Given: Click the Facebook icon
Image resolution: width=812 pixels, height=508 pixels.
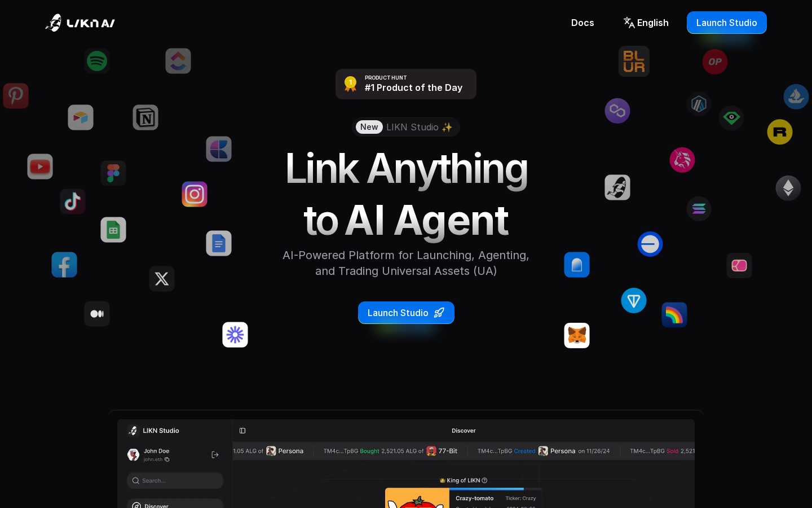Looking at the screenshot, I should point(64,265).
